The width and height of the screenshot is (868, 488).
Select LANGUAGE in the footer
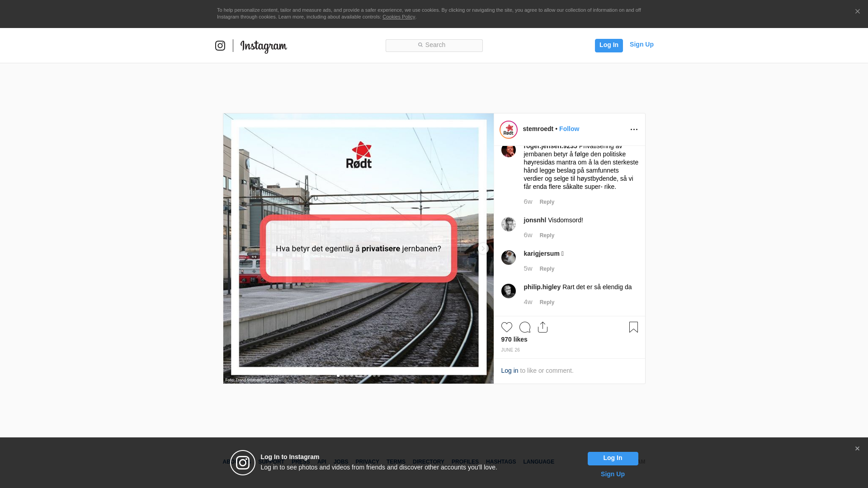(538, 462)
